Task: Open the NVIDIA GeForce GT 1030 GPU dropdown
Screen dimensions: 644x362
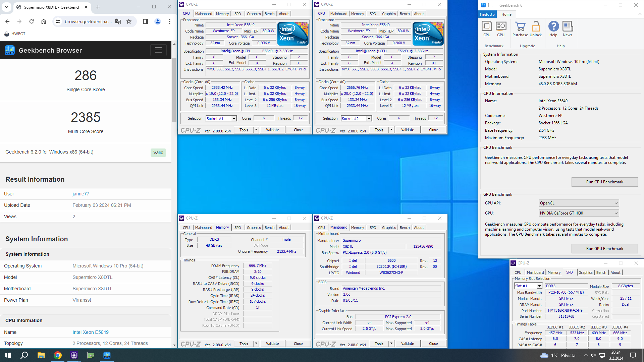Action: pos(579,213)
